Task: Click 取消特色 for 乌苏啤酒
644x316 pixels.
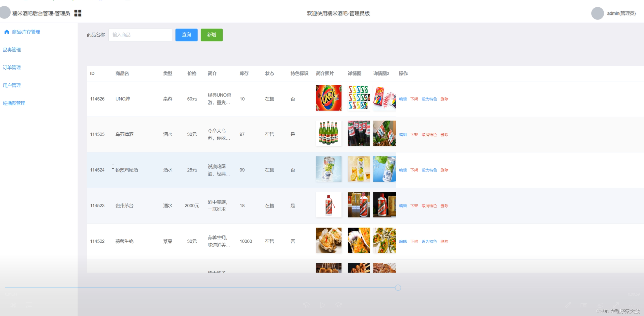Action: 429,135
